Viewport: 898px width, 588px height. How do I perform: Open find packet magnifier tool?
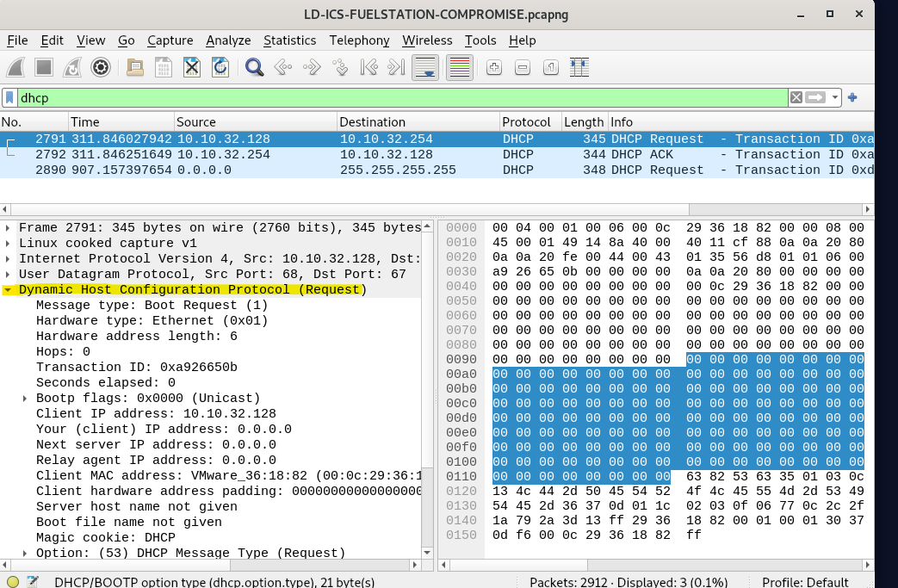pyautogui.click(x=254, y=67)
